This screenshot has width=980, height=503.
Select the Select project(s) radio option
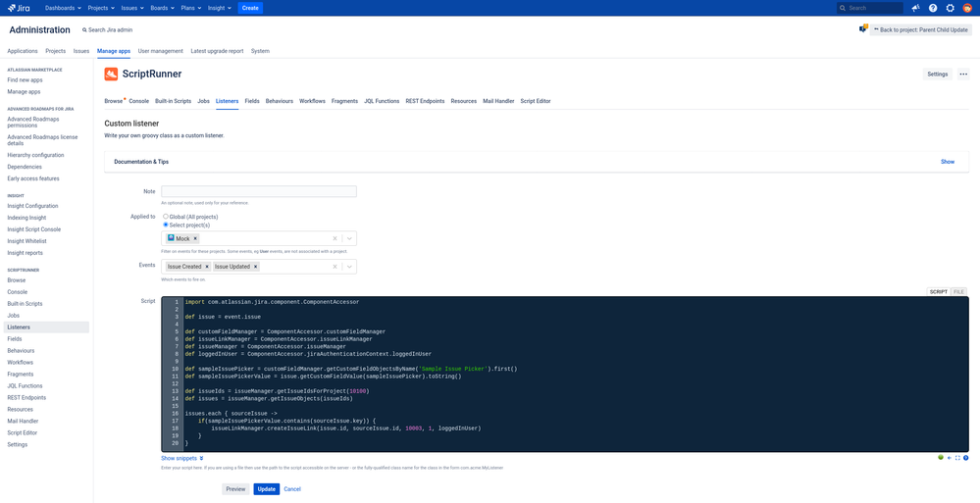(166, 225)
